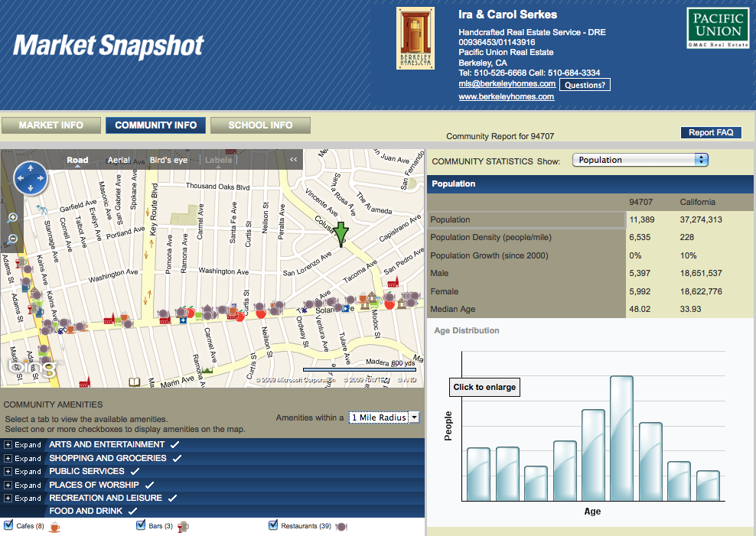Zoom in using the map magnifier plus icon
The height and width of the screenshot is (536, 756).
click(x=12, y=217)
